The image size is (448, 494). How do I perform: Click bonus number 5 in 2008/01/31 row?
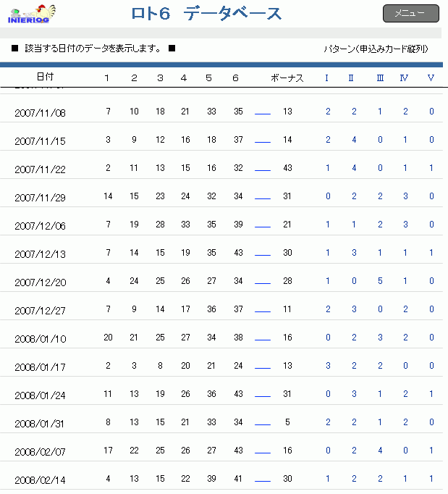287,422
